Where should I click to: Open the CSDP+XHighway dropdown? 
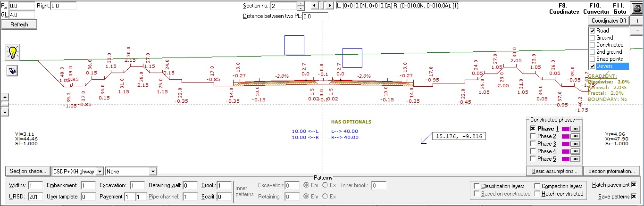tap(100, 171)
